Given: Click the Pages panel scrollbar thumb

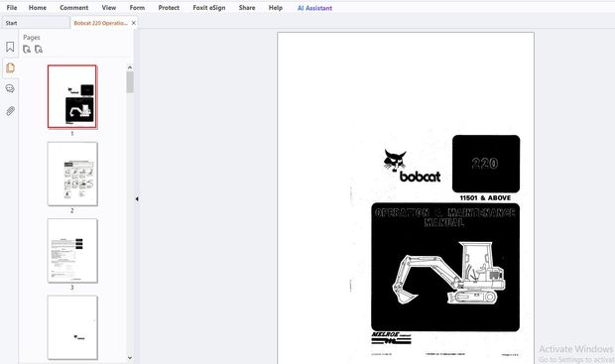Looking at the screenshot, I should (130, 82).
